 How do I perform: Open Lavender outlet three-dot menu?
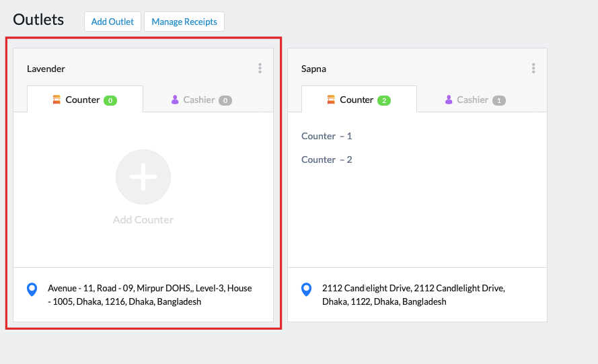coord(260,69)
